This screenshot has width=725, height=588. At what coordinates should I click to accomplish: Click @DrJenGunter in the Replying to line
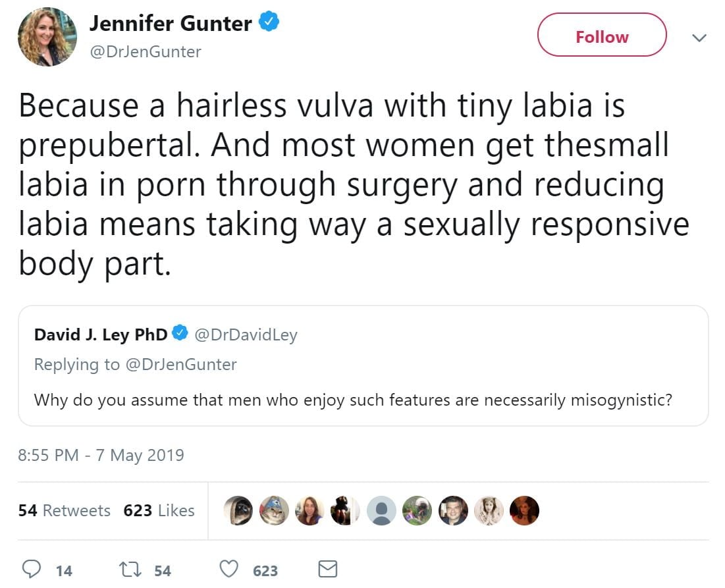pyautogui.click(x=180, y=364)
